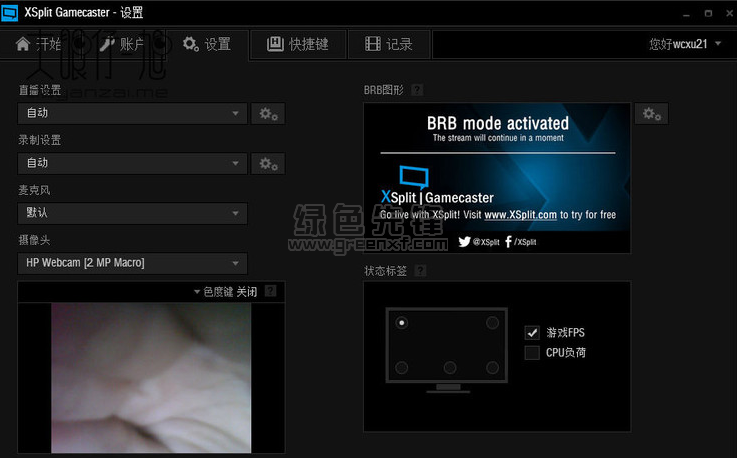Switch to the 记录 recordings tab
The image size is (737, 458).
coord(389,44)
